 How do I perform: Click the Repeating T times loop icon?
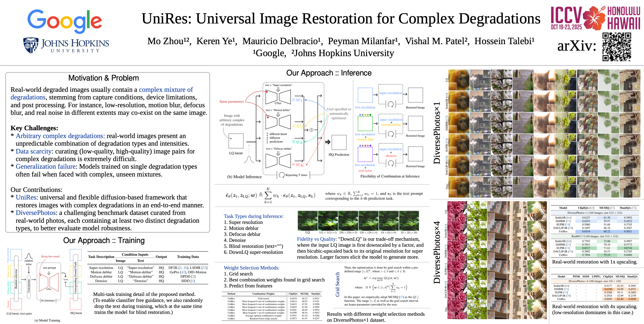(282, 175)
